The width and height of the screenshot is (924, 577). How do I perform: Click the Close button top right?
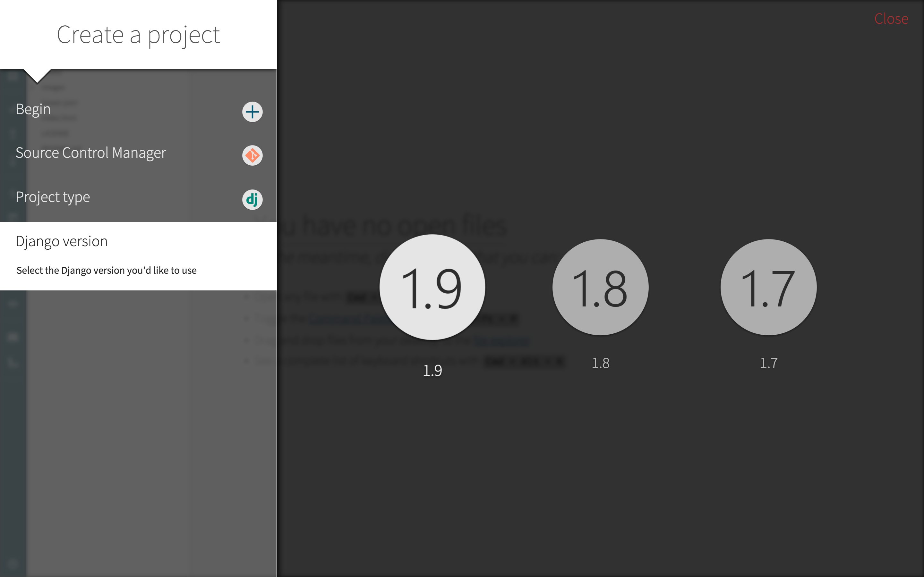coord(891,19)
